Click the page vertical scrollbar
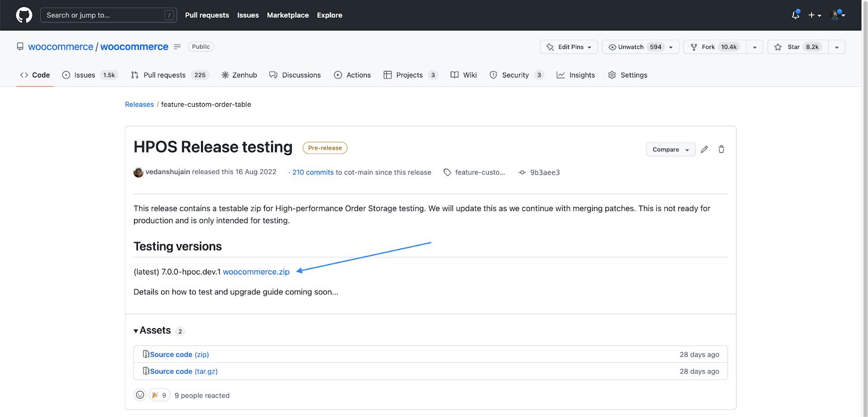The image size is (868, 417). (x=865, y=217)
